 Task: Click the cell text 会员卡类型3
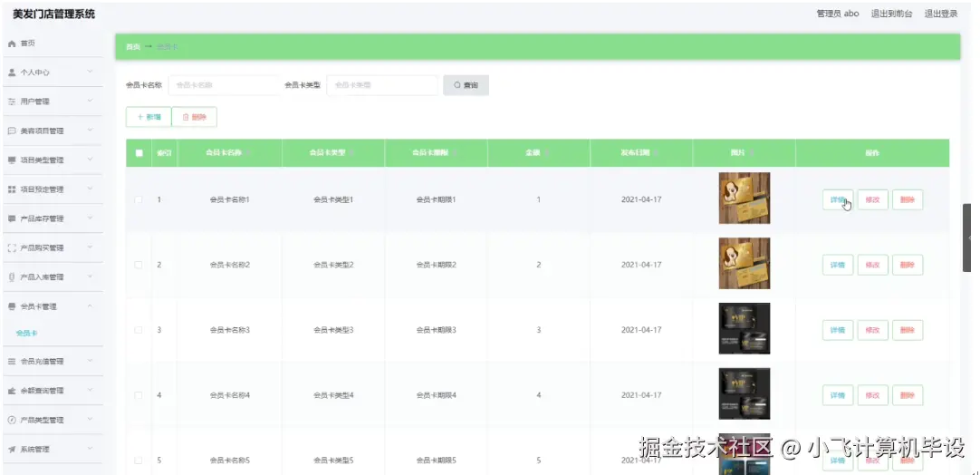333,330
